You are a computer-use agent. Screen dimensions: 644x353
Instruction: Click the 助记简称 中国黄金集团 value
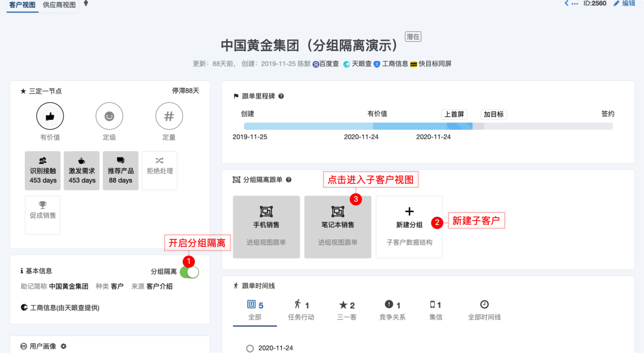click(69, 286)
